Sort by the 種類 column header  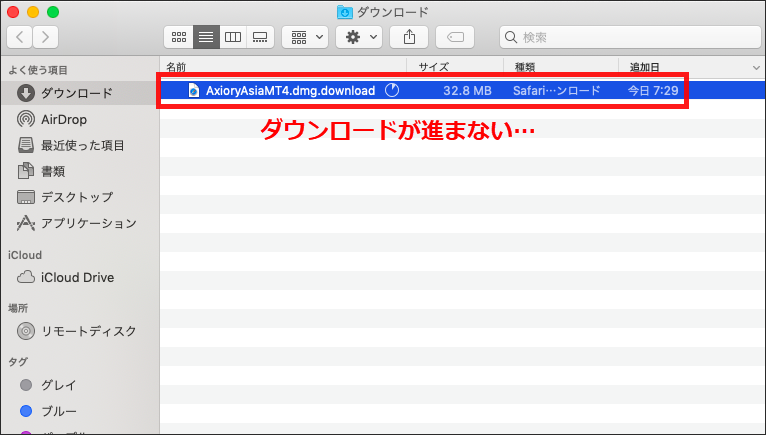click(x=561, y=67)
